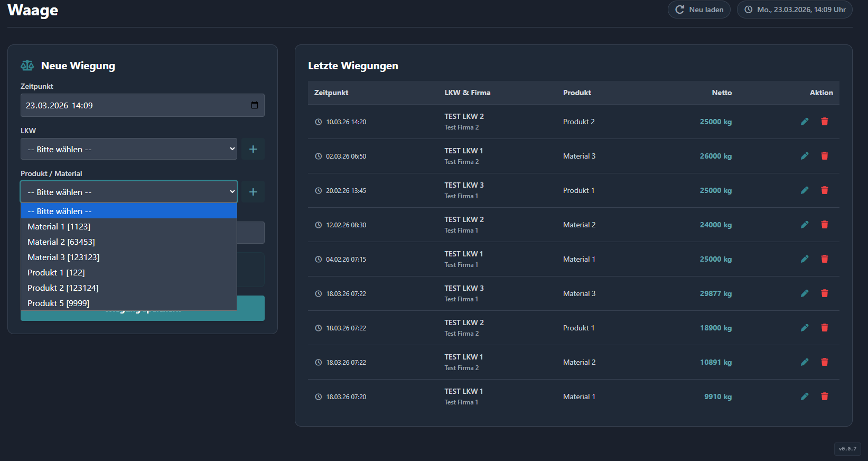Screen dimensions: 868x461
Task: Open the LKW selection dropdown
Action: [128, 149]
